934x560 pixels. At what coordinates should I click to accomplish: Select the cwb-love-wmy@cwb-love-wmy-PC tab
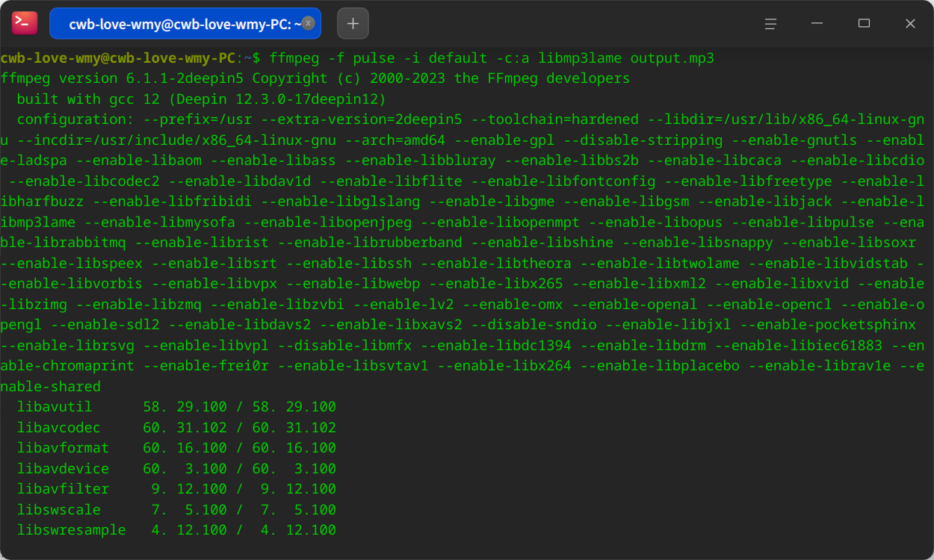tap(185, 24)
